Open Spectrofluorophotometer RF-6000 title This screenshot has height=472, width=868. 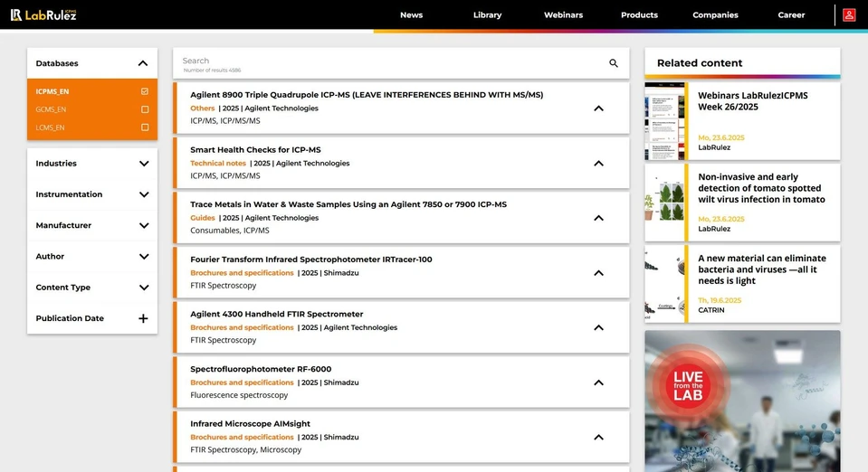tap(261, 369)
